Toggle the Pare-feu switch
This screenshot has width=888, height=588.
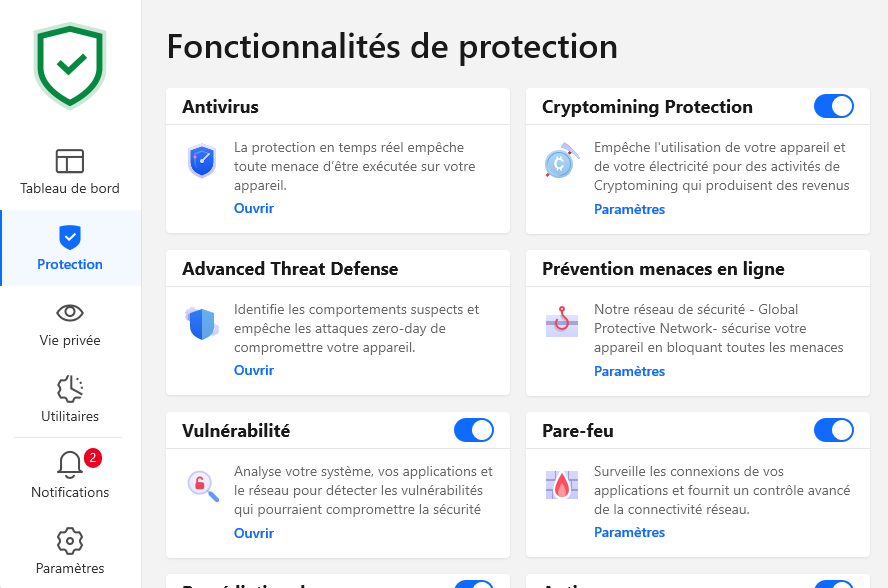click(x=834, y=430)
